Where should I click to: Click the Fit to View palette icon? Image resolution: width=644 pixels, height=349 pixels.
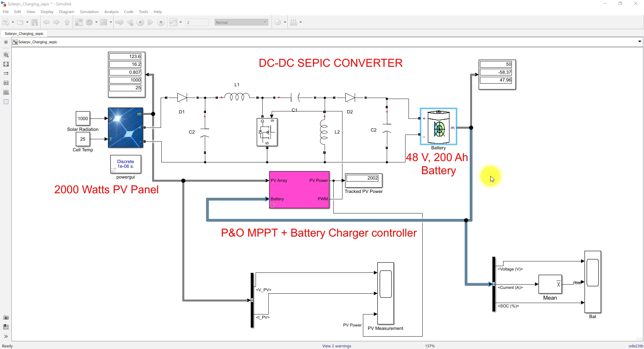pos(6,64)
